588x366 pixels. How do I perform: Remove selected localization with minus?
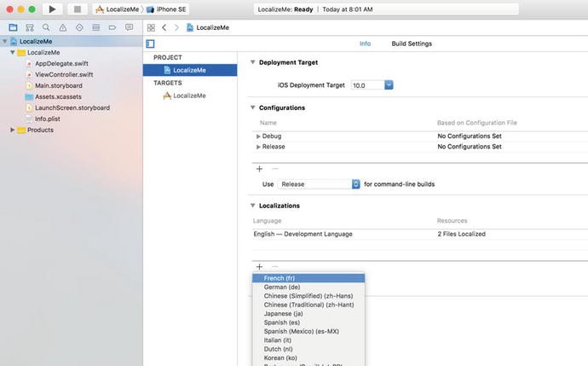point(275,266)
